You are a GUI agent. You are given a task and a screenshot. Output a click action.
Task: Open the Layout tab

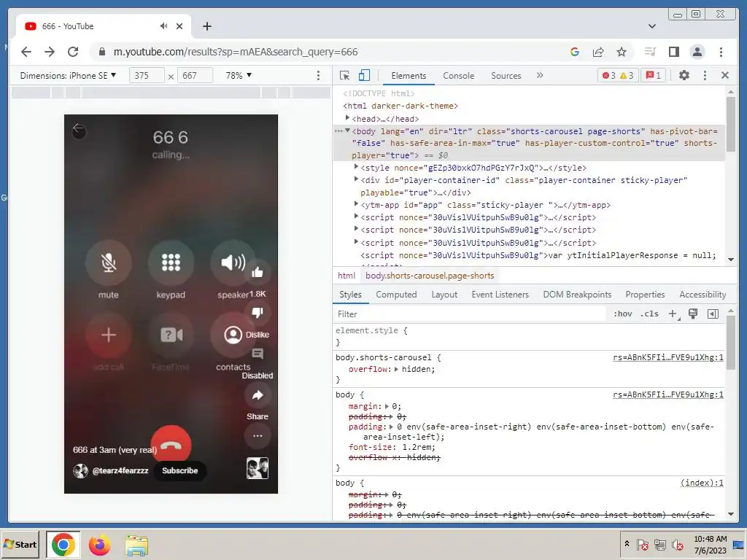[x=444, y=295]
